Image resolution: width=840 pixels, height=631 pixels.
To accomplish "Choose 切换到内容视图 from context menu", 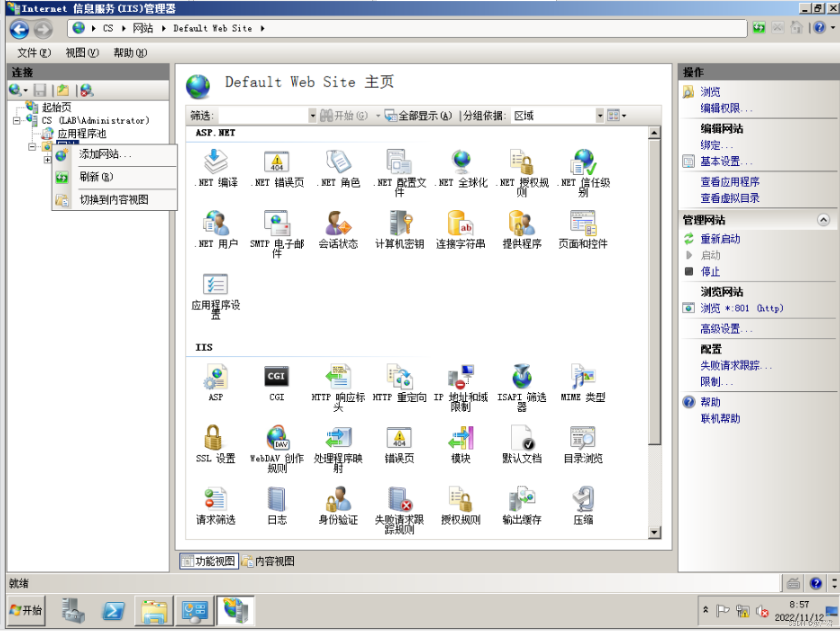I will [x=115, y=200].
